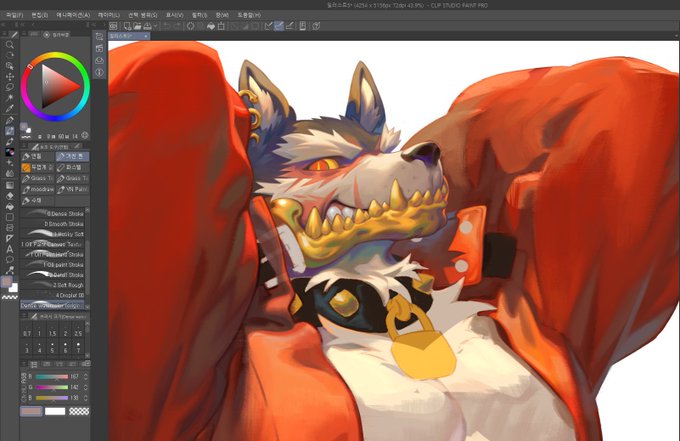The image size is (680, 441).
Task: Select the main color swatch at the bottom of the color slider panel
Action: (31, 411)
